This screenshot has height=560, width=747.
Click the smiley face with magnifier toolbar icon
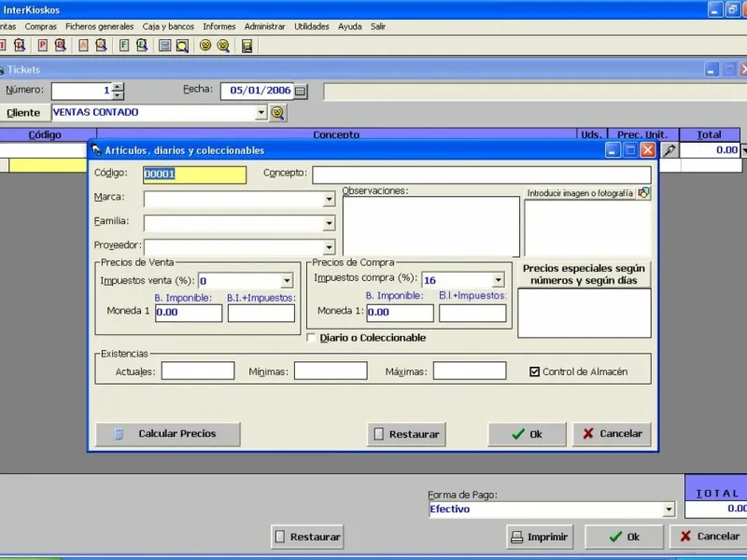(x=223, y=45)
